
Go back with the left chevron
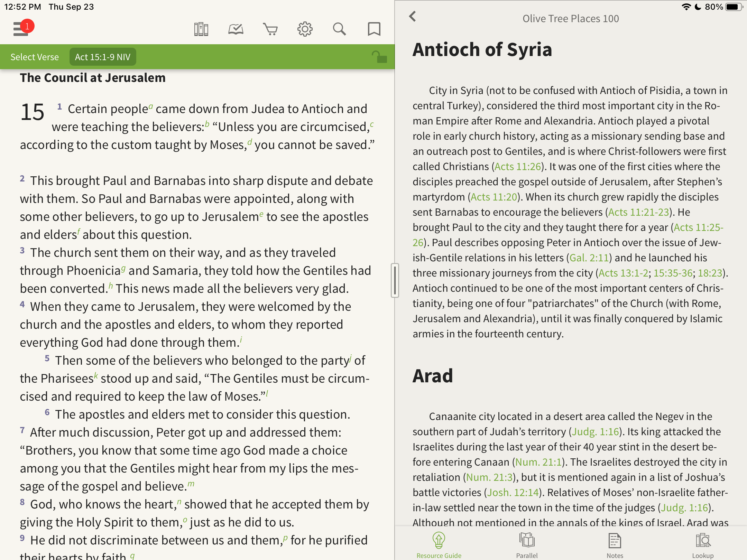pyautogui.click(x=412, y=16)
